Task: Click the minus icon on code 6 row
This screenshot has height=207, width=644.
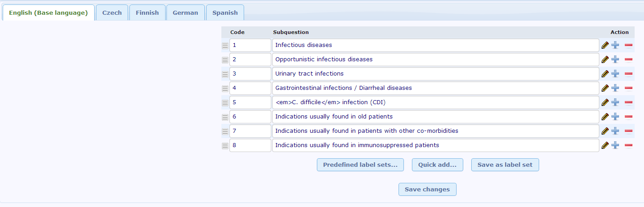Action: click(628, 117)
